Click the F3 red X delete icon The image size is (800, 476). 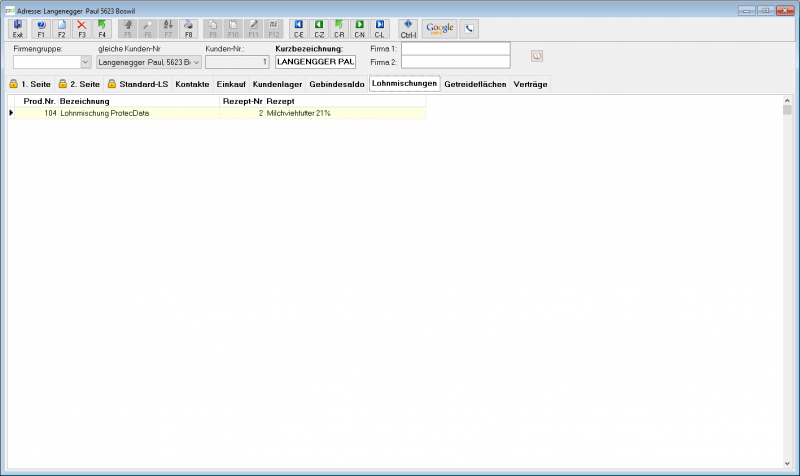(82, 29)
